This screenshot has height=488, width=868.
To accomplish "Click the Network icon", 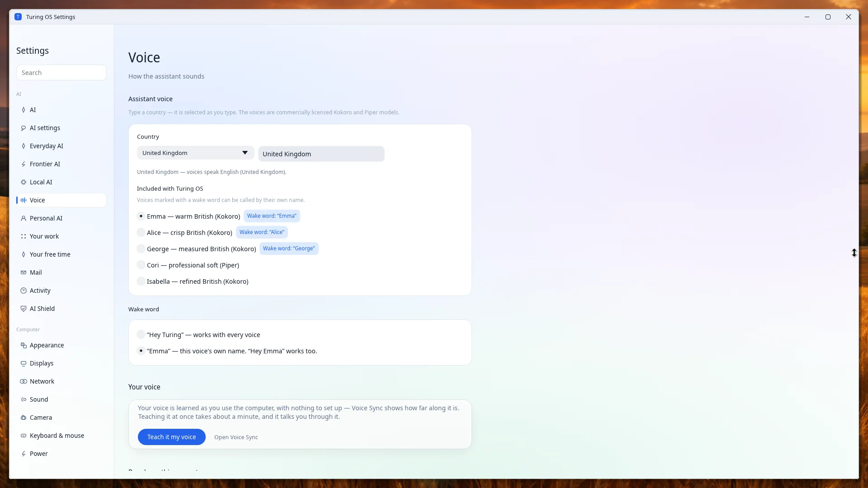I will pyautogui.click(x=24, y=381).
